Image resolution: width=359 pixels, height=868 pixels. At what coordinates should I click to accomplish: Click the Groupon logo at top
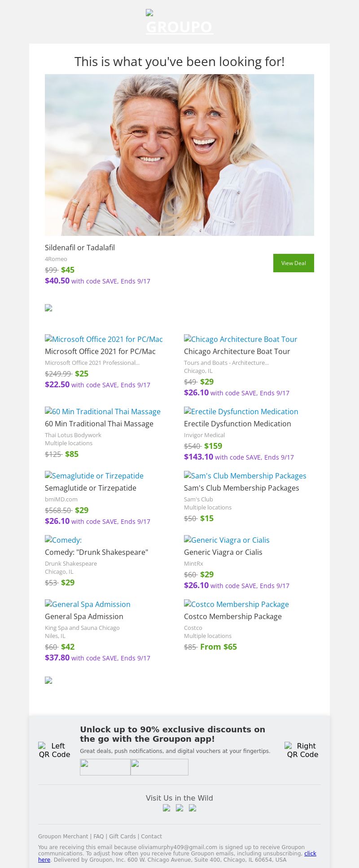point(179,23)
